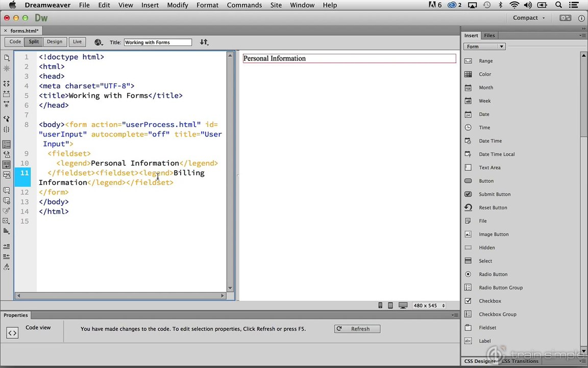Switch to Design view
Viewport: 588px width, 368px height.
coord(55,42)
